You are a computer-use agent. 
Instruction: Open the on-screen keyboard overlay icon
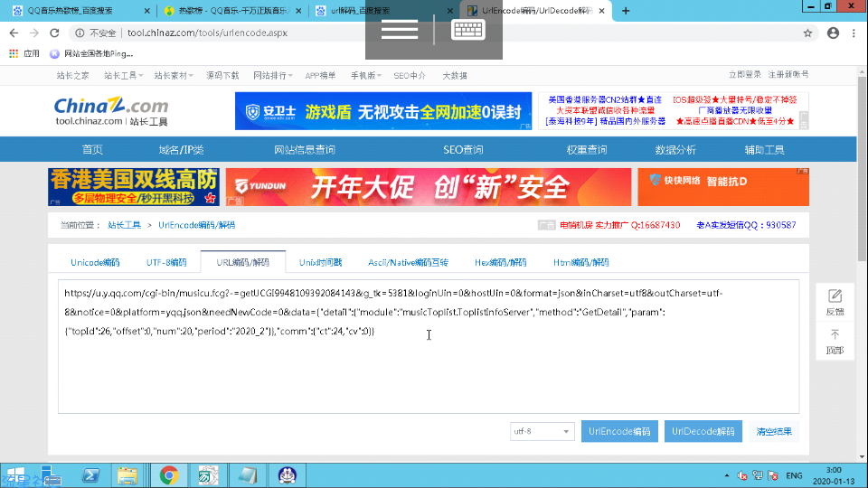468,29
